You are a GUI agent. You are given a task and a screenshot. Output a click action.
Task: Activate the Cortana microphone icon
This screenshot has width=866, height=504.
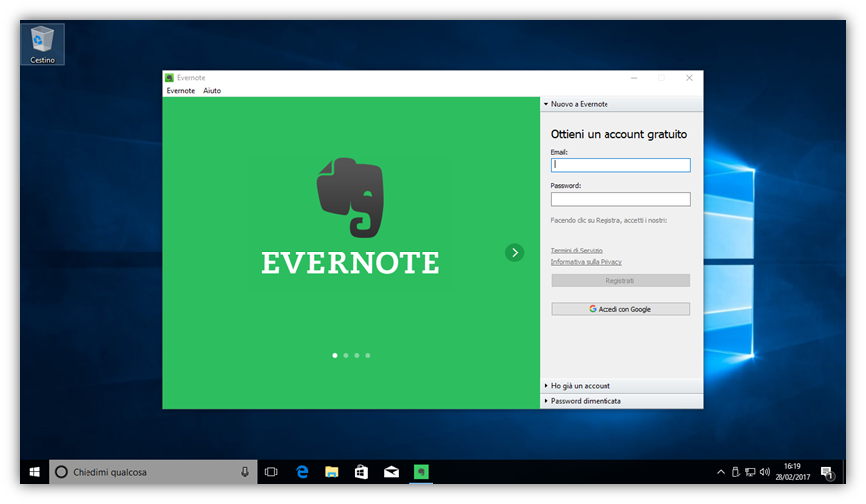tap(245, 472)
